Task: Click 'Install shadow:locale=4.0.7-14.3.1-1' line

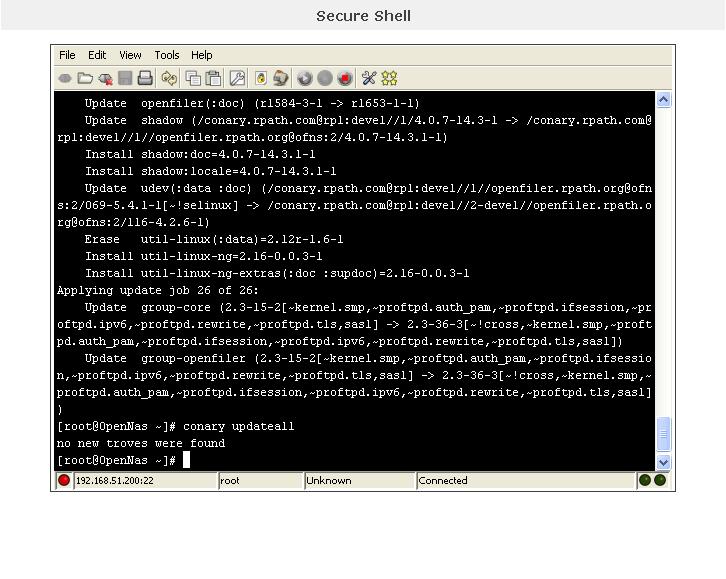Action: tap(211, 171)
